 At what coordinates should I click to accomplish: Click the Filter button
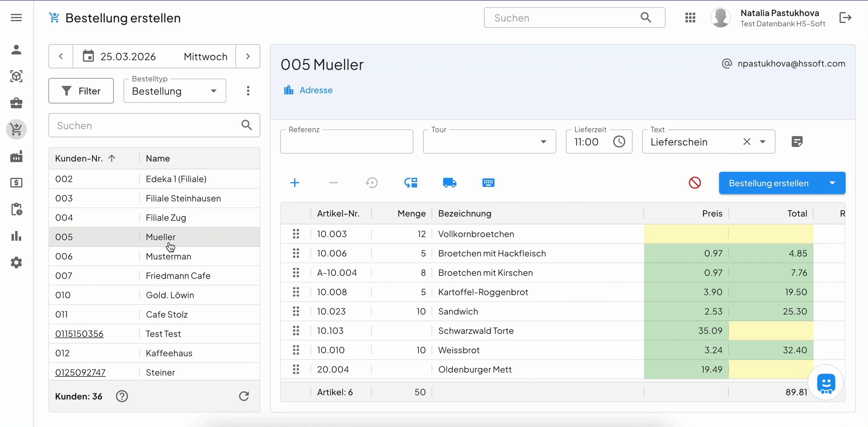point(81,91)
